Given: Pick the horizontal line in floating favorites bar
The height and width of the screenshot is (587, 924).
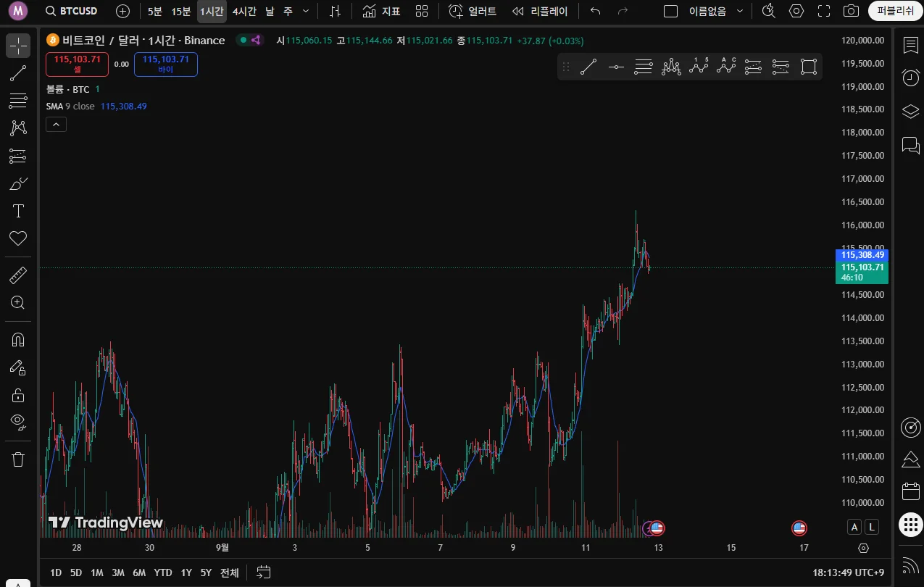Looking at the screenshot, I should click(616, 67).
